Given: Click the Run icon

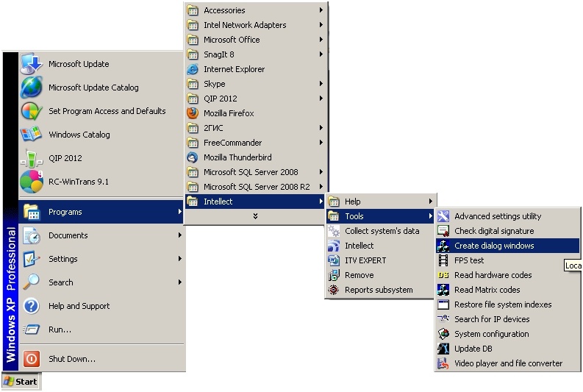Looking at the screenshot, I should (x=31, y=329).
